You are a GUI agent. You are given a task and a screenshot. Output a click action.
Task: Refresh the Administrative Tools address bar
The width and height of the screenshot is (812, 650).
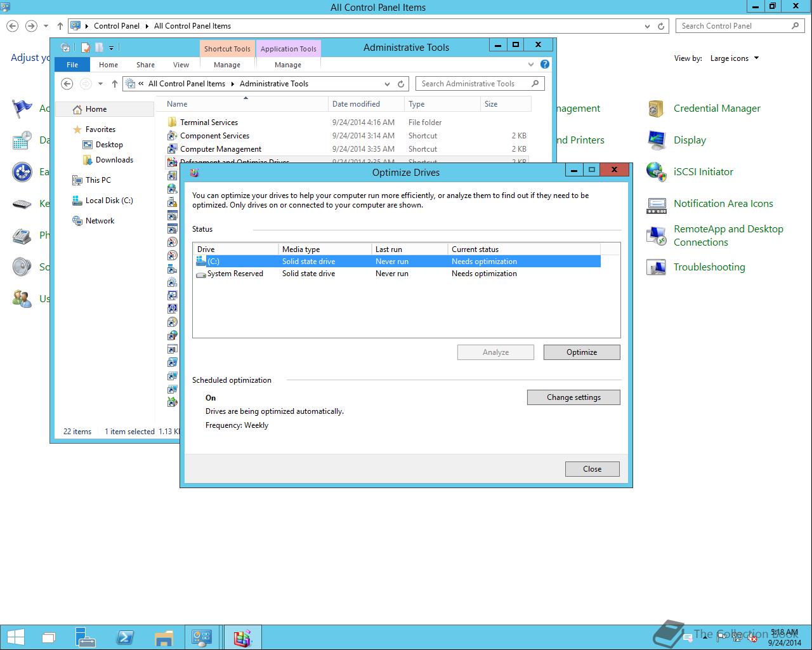pos(401,84)
